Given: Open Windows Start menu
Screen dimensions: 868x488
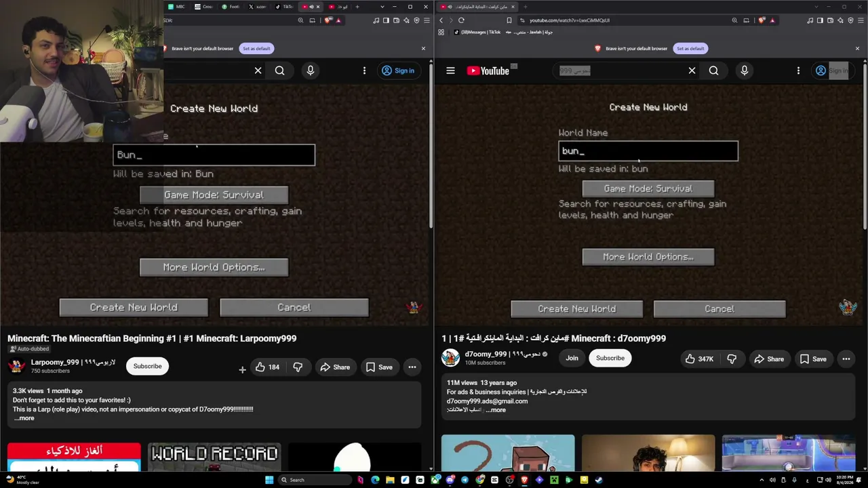Looking at the screenshot, I should coord(269,480).
